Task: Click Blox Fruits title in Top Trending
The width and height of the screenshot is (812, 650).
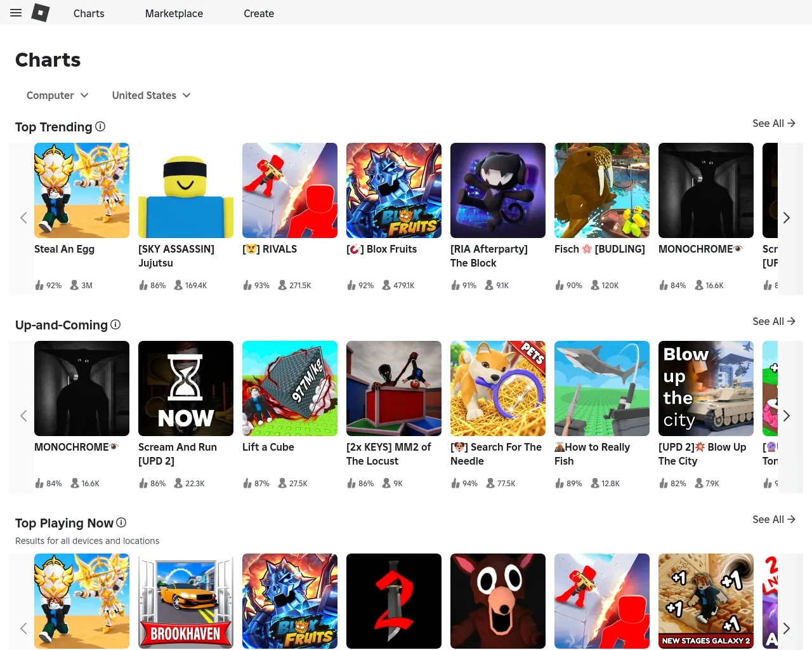Action: [x=381, y=249]
